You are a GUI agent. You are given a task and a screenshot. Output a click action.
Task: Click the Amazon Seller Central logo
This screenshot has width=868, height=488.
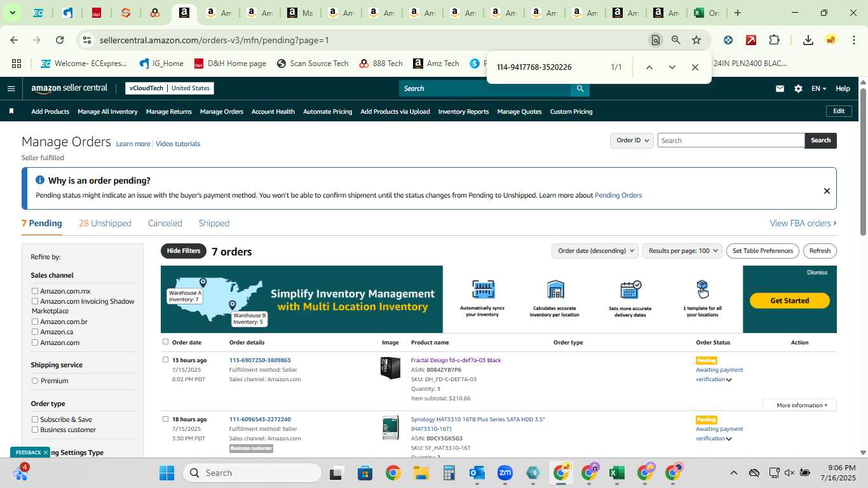pos(69,88)
